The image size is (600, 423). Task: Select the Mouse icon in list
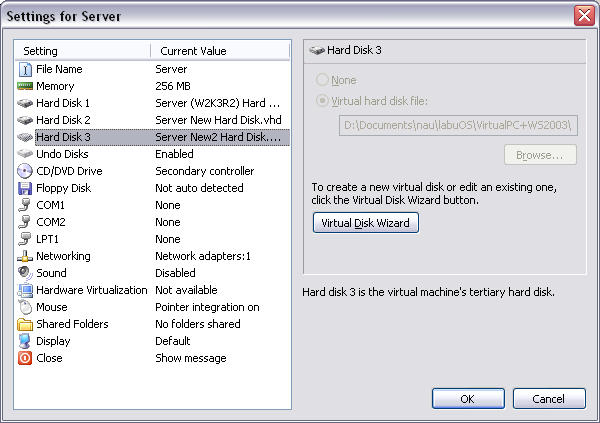click(x=25, y=307)
